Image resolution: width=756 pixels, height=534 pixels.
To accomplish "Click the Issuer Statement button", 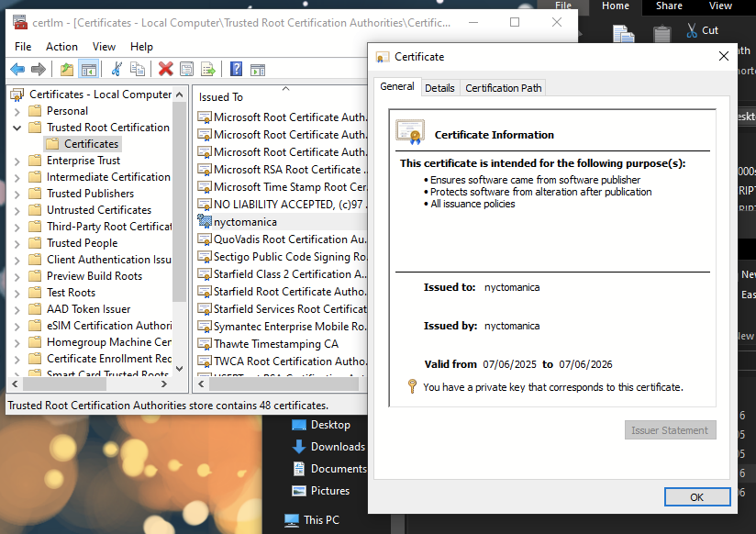I will pos(670,430).
